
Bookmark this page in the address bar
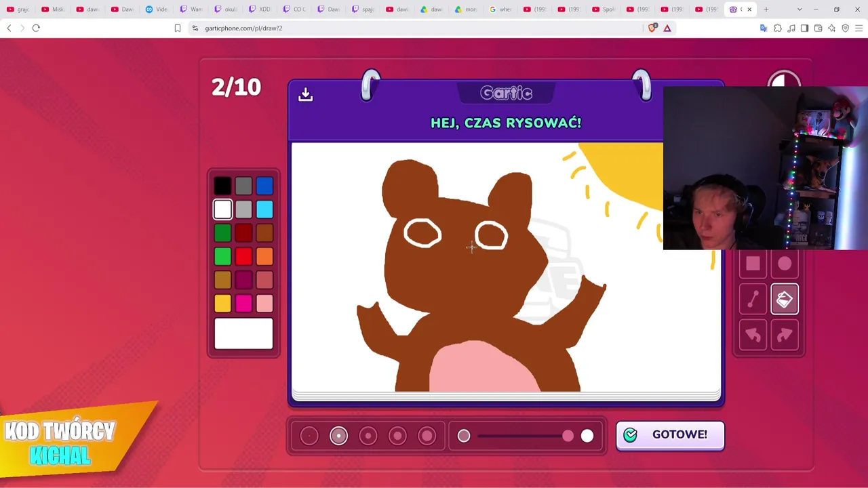tap(178, 28)
